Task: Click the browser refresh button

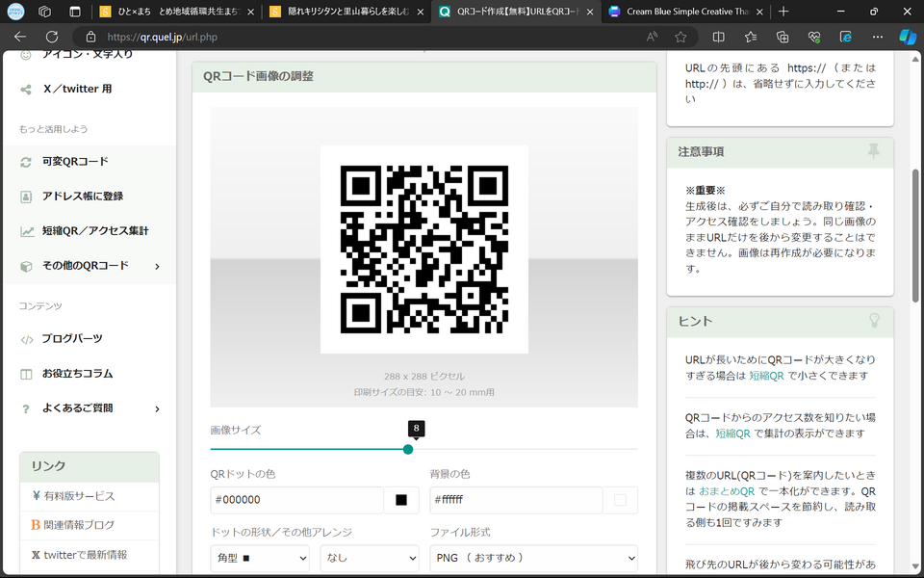Action: tap(50, 37)
